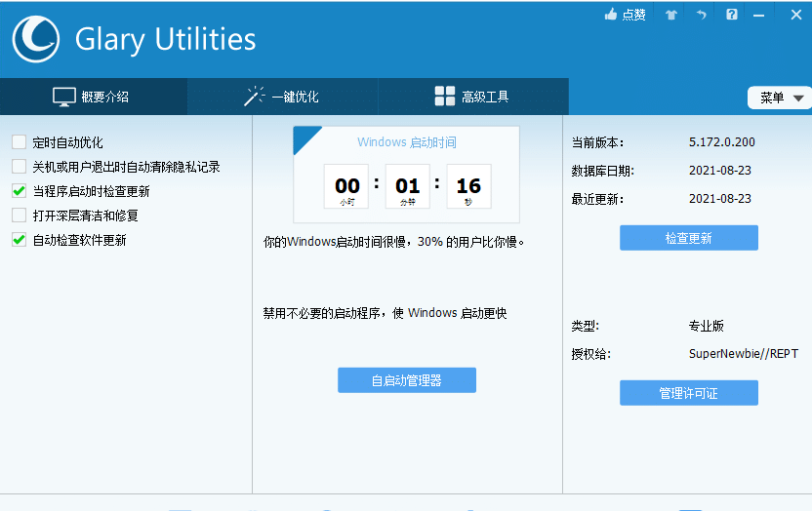Click the blue corner flag on startup time card
812x511 pixels.
[304, 138]
